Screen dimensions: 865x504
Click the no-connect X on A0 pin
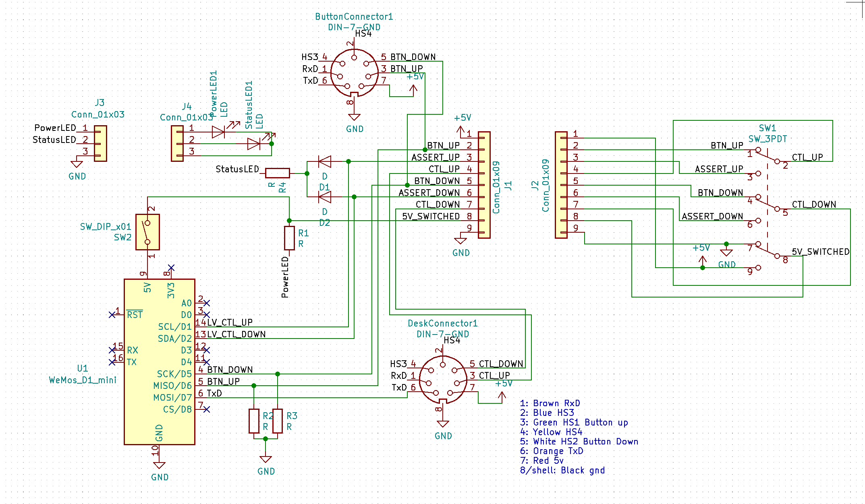(x=207, y=303)
